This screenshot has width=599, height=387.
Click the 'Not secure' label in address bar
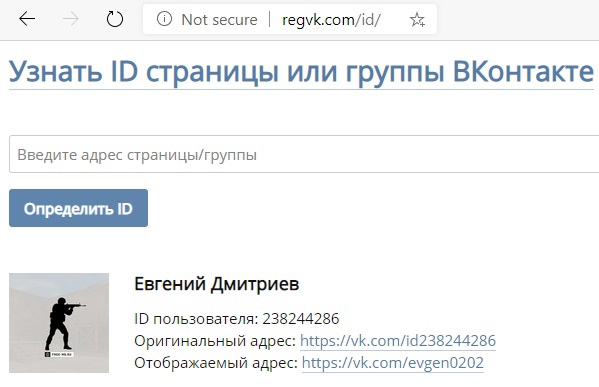coord(219,19)
